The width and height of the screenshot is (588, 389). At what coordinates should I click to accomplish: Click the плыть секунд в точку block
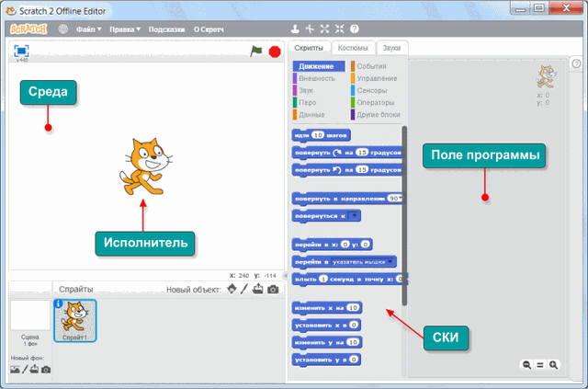349,280
